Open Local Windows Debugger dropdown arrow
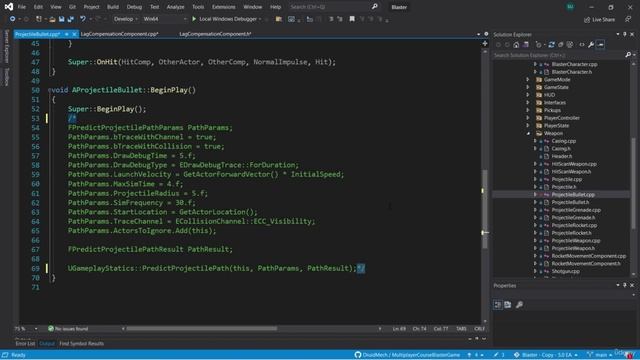The width and height of the screenshot is (640, 360). pyautogui.click(x=260, y=19)
